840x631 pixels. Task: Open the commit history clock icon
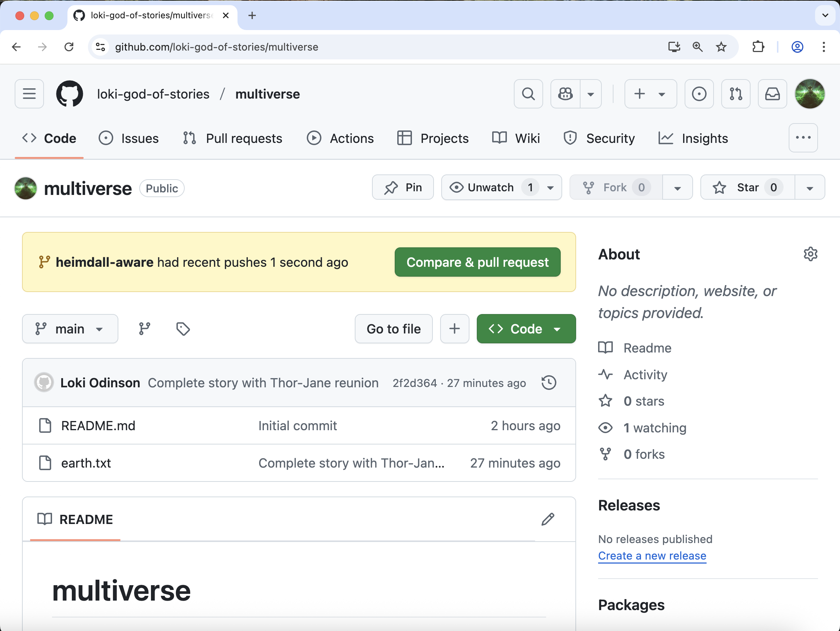pos(548,382)
